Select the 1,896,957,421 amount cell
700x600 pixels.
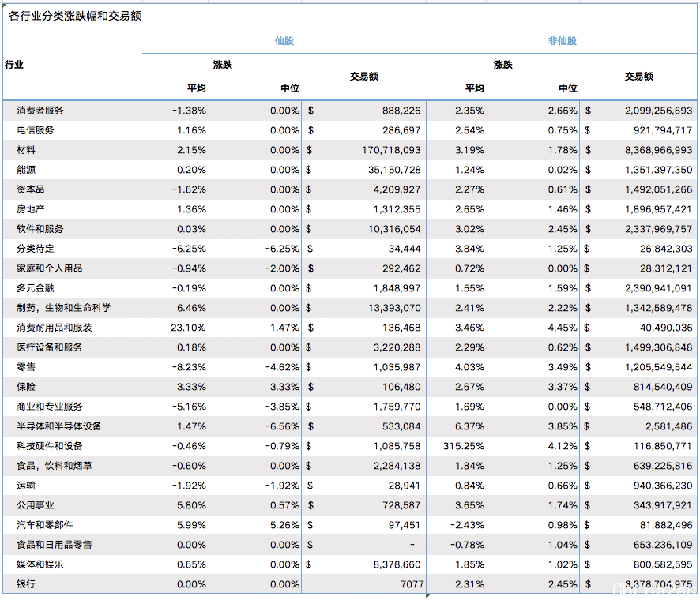pos(658,209)
